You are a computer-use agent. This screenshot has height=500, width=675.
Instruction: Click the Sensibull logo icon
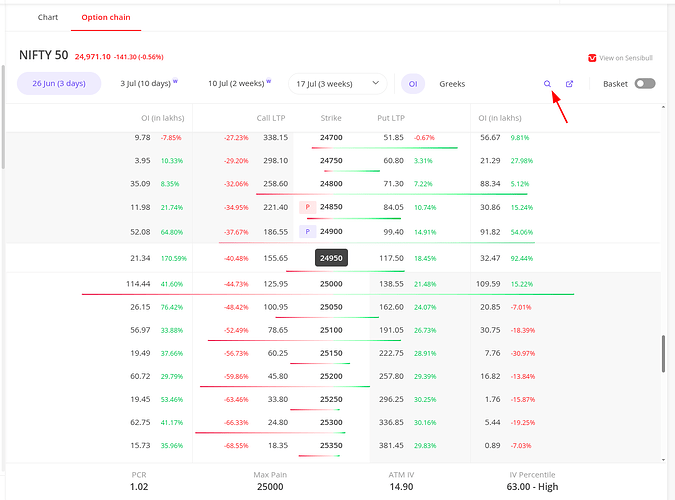click(592, 58)
